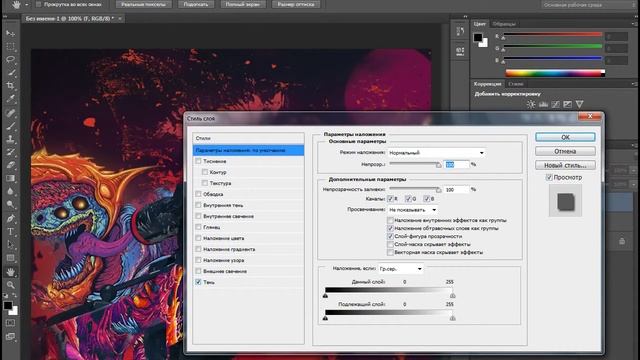This screenshot has height=360, width=640.
Task: Select the Blur tool
Action: [10, 191]
